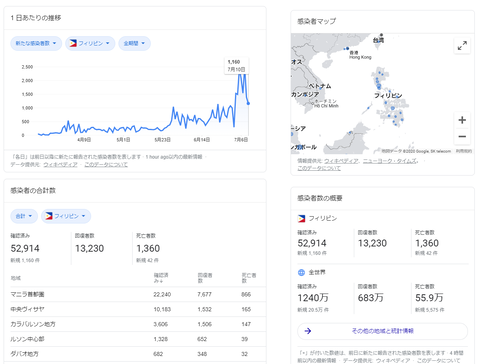Open the フィリピン dropdown above the daily chart
Screen dimensions: 480x364
pos(90,43)
